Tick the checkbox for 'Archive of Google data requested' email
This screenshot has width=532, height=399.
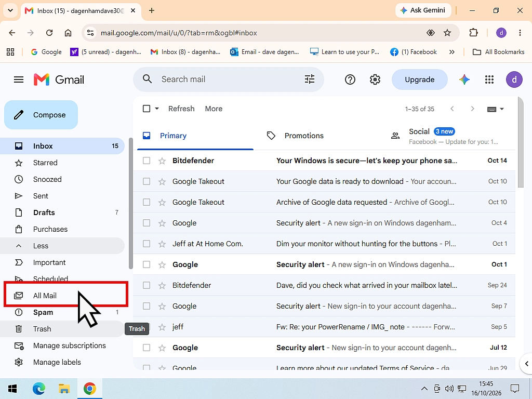[x=146, y=202]
